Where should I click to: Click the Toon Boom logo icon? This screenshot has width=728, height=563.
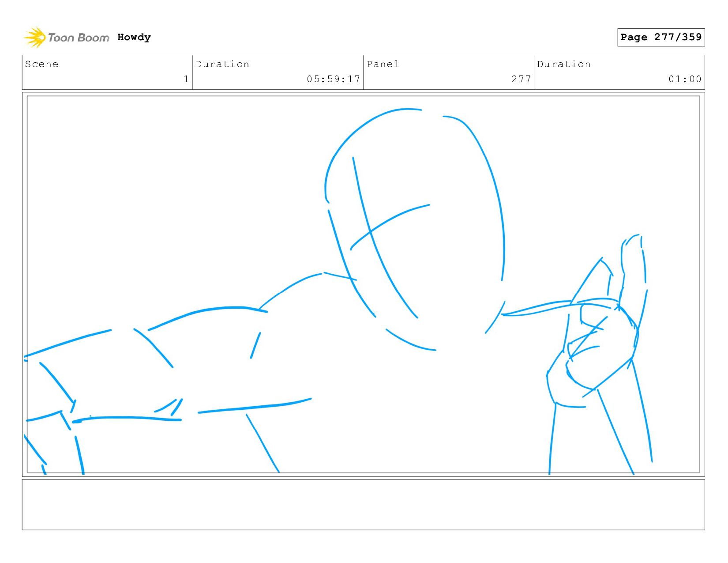click(35, 38)
